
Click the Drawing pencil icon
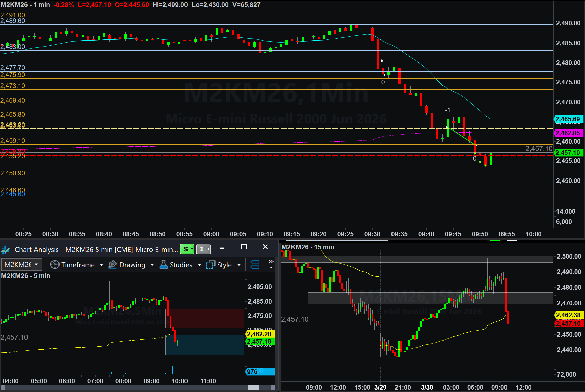pos(113,265)
